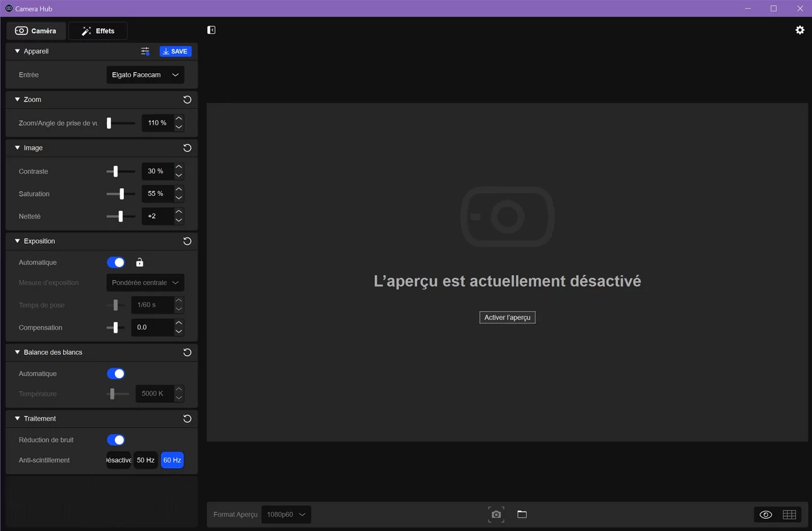Switch to the Caméra tab
The image size is (812, 531).
click(x=36, y=31)
